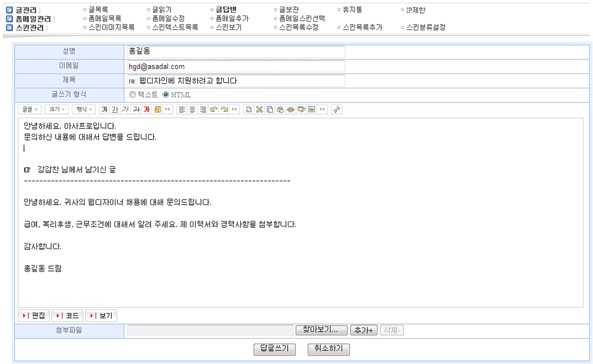Click the 답글쓰기 submit button
The height and width of the screenshot is (364, 593).
[274, 349]
